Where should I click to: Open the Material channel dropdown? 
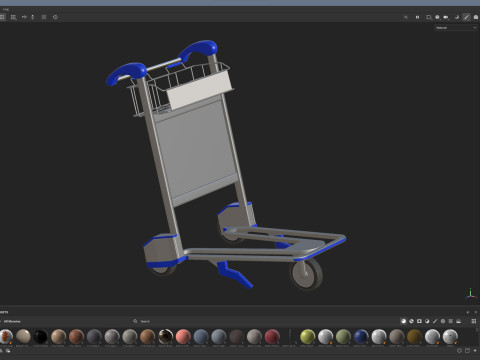coord(456,28)
